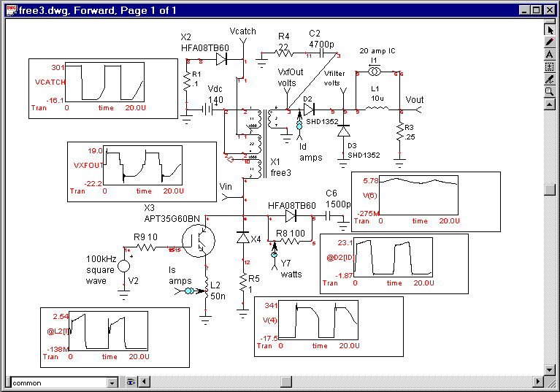
Task: Toggle the layer visibility eye icon
Action: 131,382
